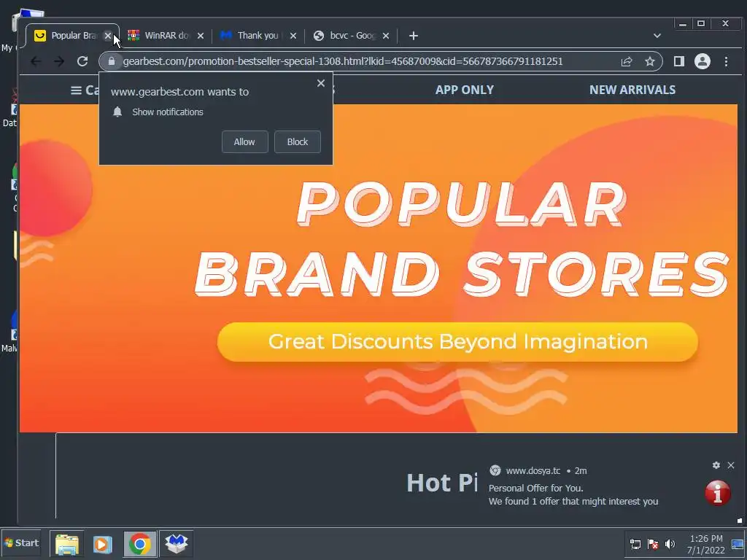Close the Thank you tab
Viewport: 747px width, 560px height.
pyautogui.click(x=293, y=36)
